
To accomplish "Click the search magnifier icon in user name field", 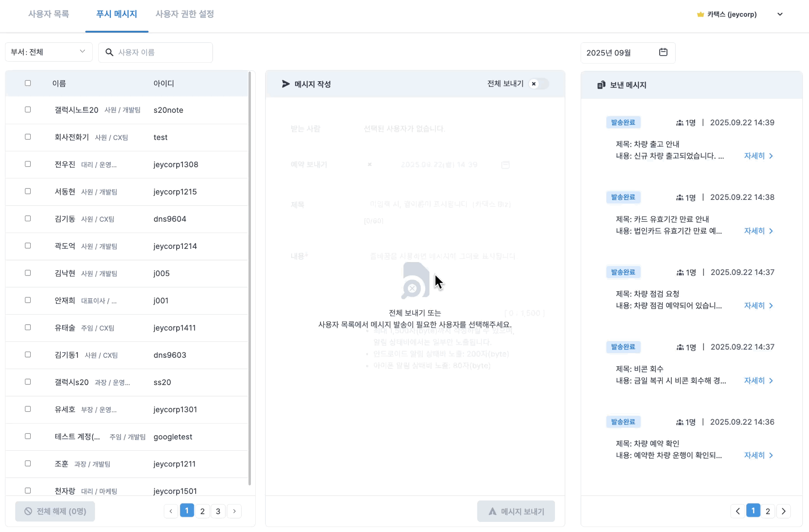I will tap(109, 52).
